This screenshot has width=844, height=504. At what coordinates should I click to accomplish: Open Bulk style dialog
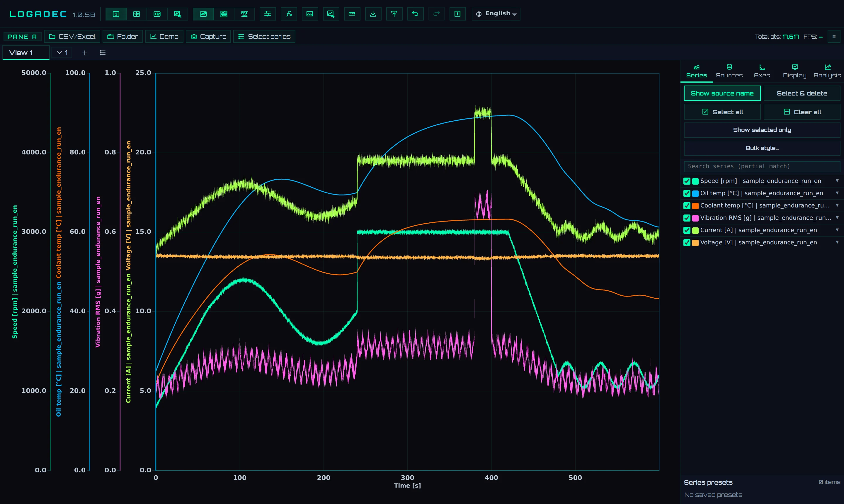click(x=762, y=148)
